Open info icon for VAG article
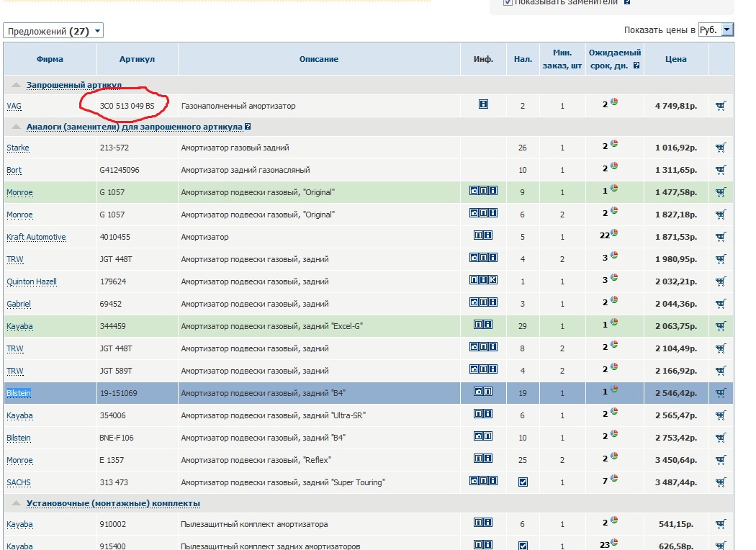 click(x=483, y=104)
